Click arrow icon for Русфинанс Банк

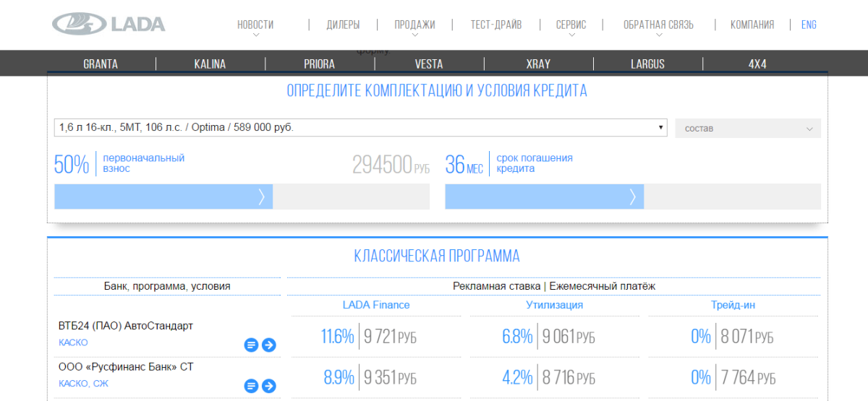point(269,386)
